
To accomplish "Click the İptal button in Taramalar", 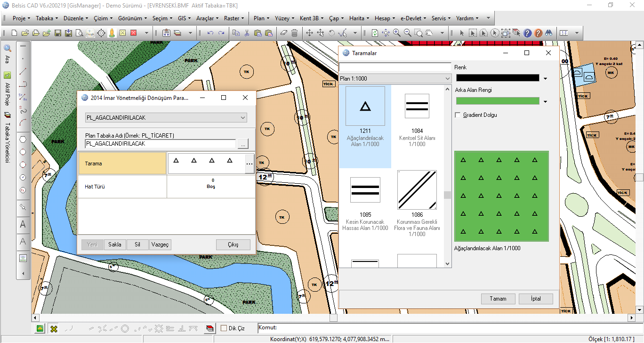I will click(x=536, y=299).
